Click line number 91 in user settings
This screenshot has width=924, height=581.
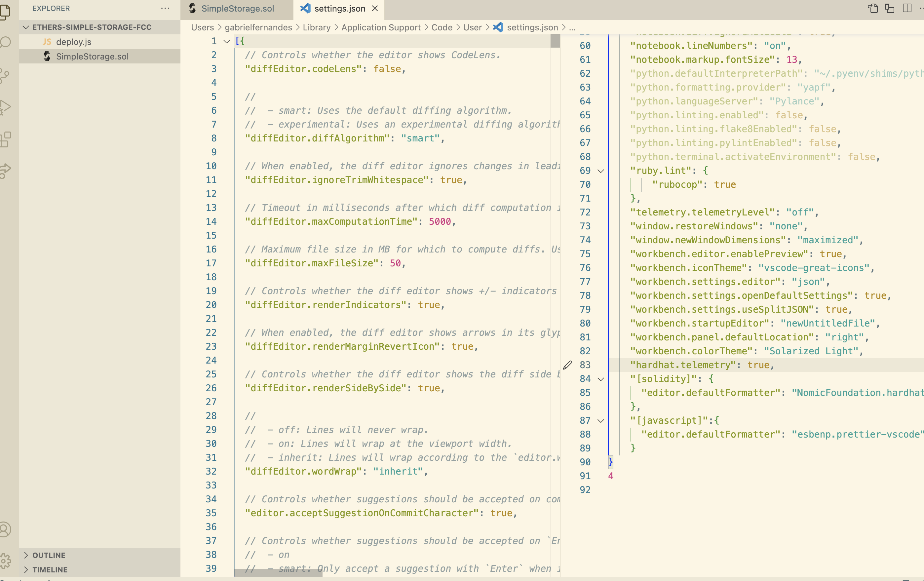(585, 476)
